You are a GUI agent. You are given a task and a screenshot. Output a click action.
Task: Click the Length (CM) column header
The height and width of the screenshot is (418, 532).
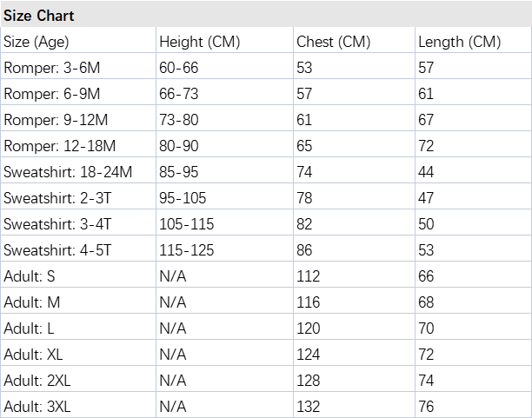point(459,42)
